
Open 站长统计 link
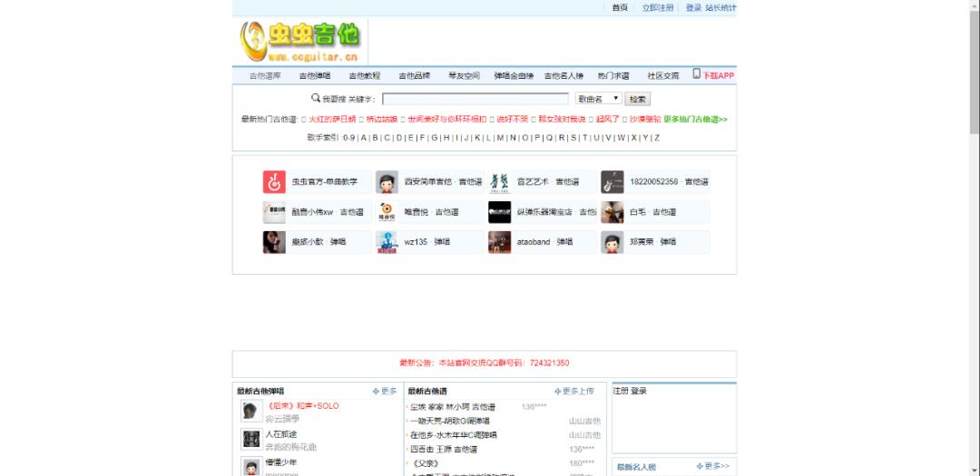coord(720,7)
